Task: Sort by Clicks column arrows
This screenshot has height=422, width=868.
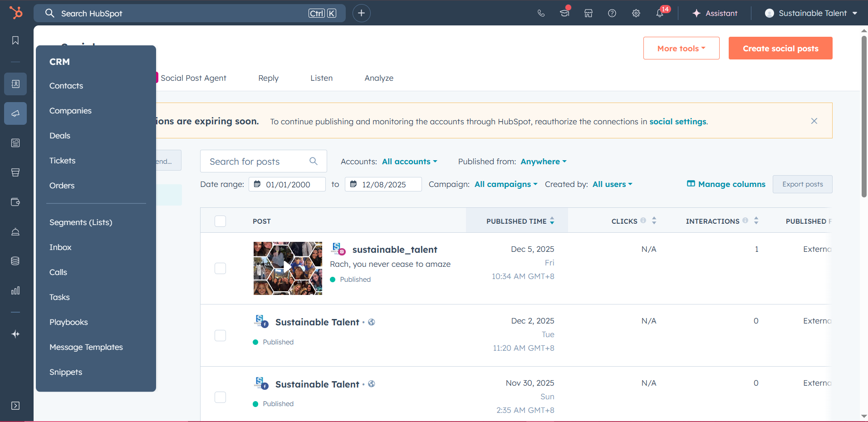Action: pyautogui.click(x=654, y=221)
